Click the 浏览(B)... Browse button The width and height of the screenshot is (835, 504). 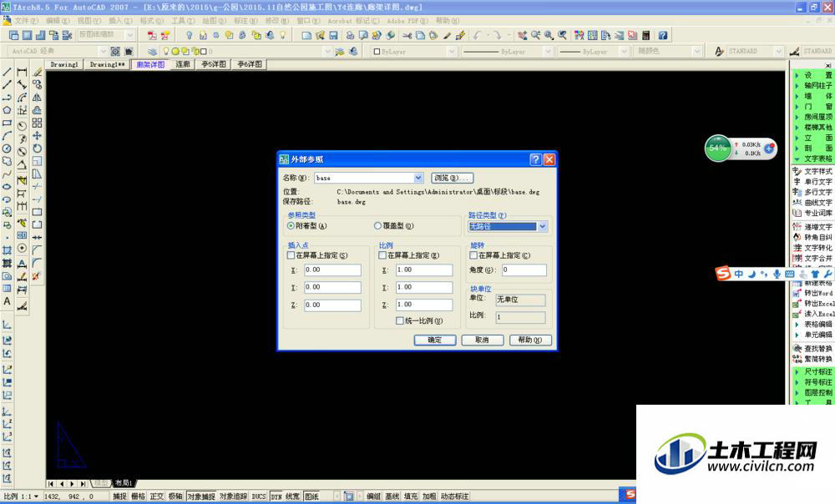coord(452,178)
